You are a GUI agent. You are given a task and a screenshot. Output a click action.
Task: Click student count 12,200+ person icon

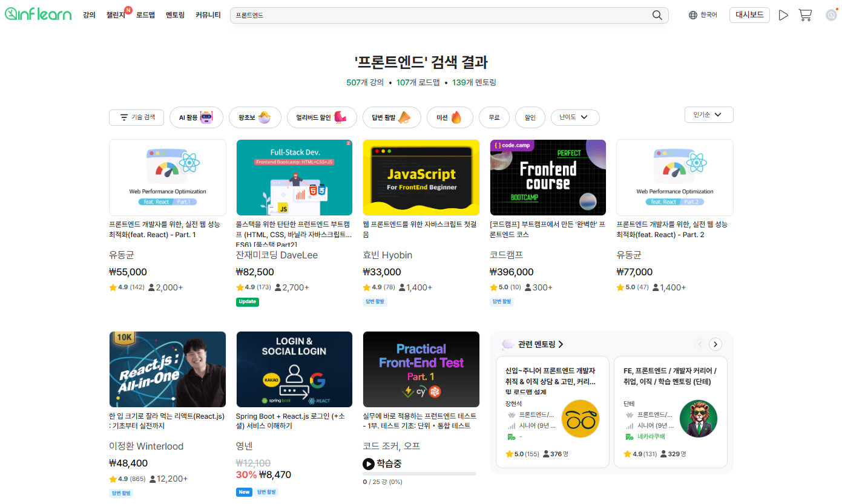[x=152, y=479]
